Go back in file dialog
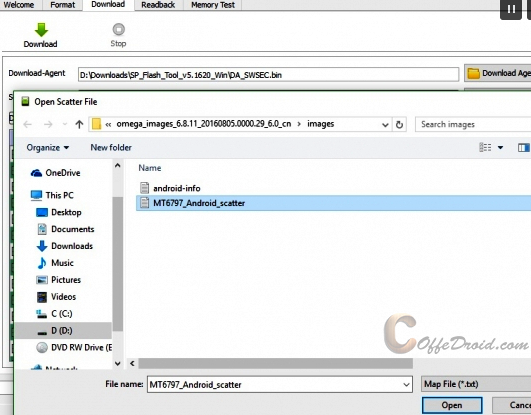The height and width of the screenshot is (415, 531). [x=27, y=124]
